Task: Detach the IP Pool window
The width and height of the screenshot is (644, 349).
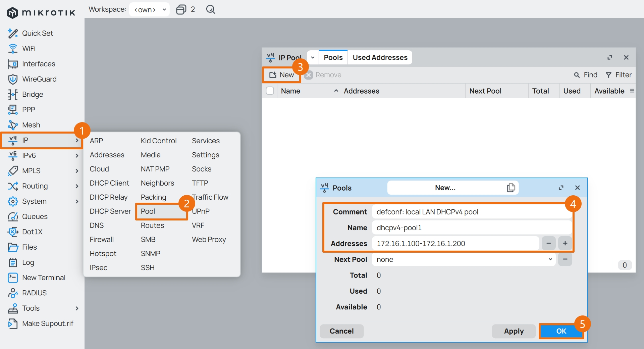Action: pos(610,57)
